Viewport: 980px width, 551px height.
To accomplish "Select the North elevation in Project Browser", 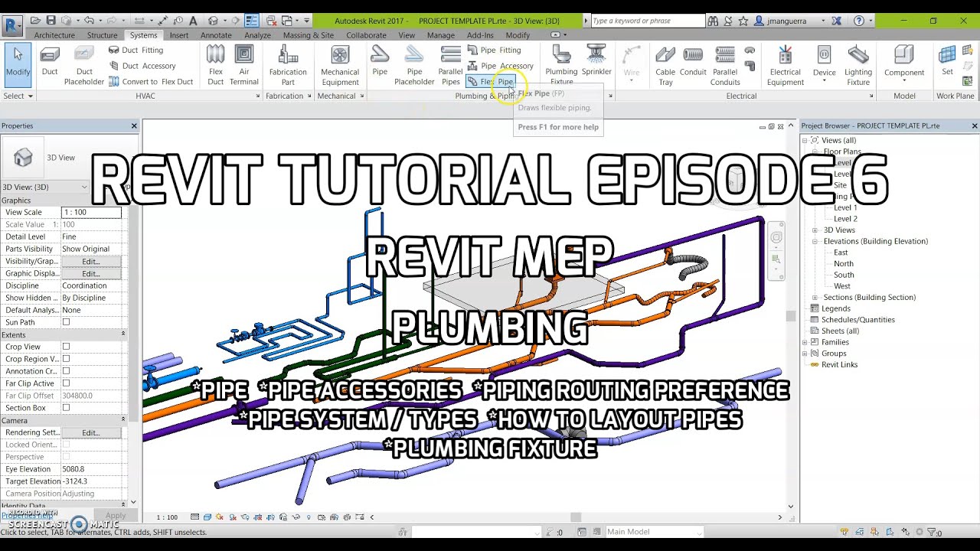I will coord(843,264).
